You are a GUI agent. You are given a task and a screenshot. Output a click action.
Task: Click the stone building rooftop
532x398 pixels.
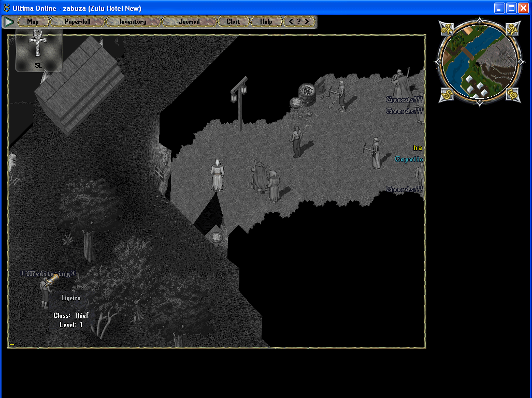coord(79,85)
